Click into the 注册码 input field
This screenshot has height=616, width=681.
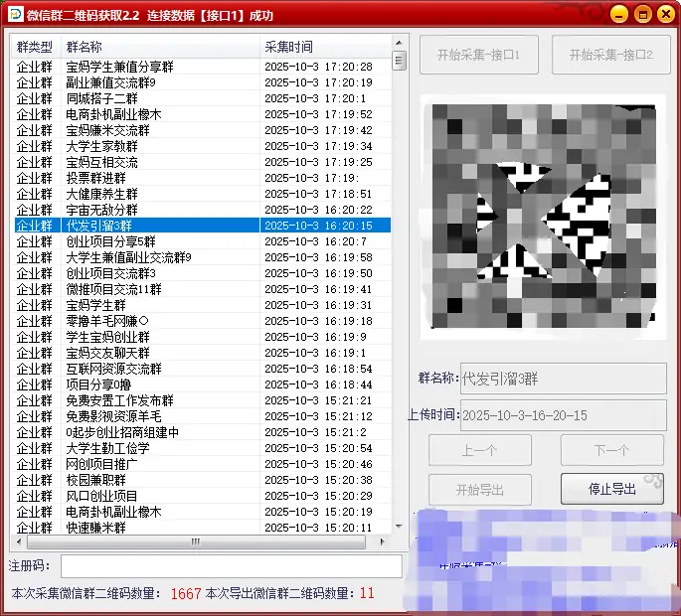click(x=231, y=566)
